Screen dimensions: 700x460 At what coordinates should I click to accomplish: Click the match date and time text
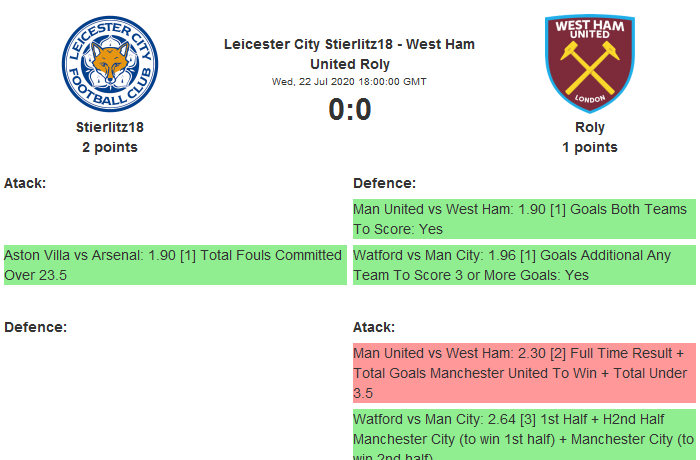(349, 81)
